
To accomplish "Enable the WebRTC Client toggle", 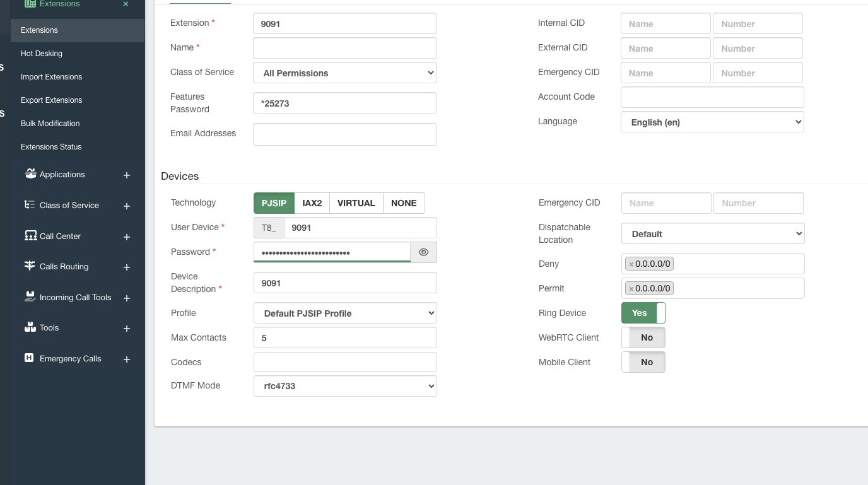I will [x=643, y=337].
